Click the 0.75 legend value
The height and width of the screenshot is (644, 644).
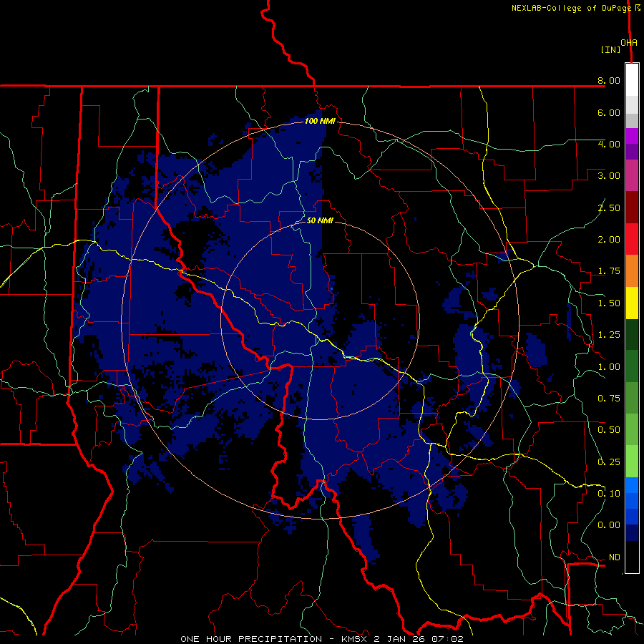(609, 399)
